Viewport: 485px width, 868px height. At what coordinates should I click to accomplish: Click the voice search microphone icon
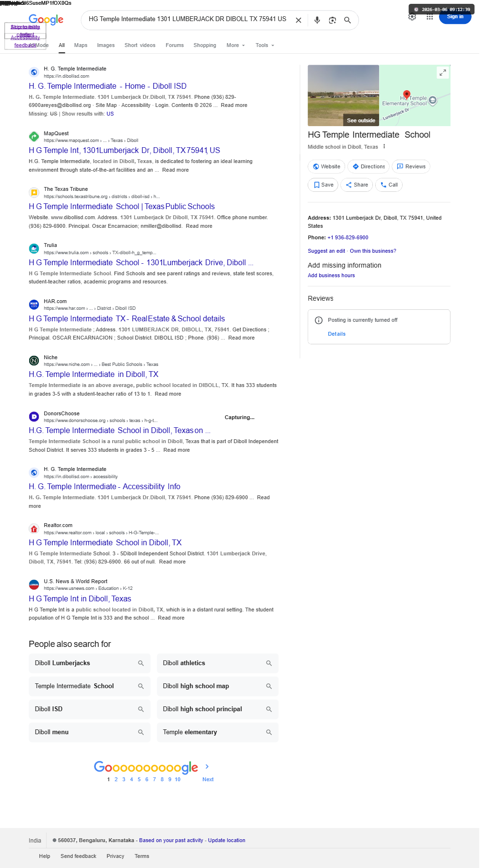point(317,20)
